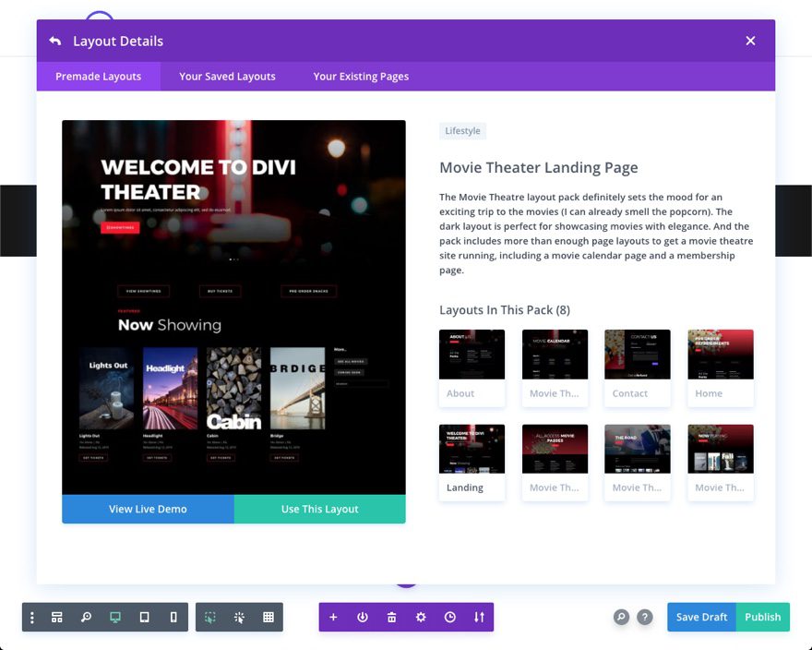Click the plus icon to load layout

(x=333, y=617)
